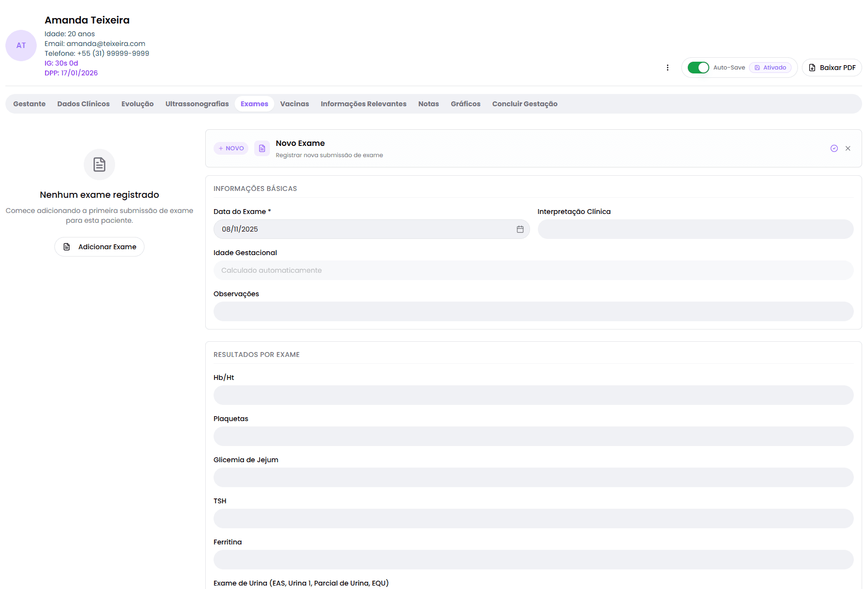Close the Novo Exame form with X
This screenshot has width=868, height=589.
pos(847,148)
